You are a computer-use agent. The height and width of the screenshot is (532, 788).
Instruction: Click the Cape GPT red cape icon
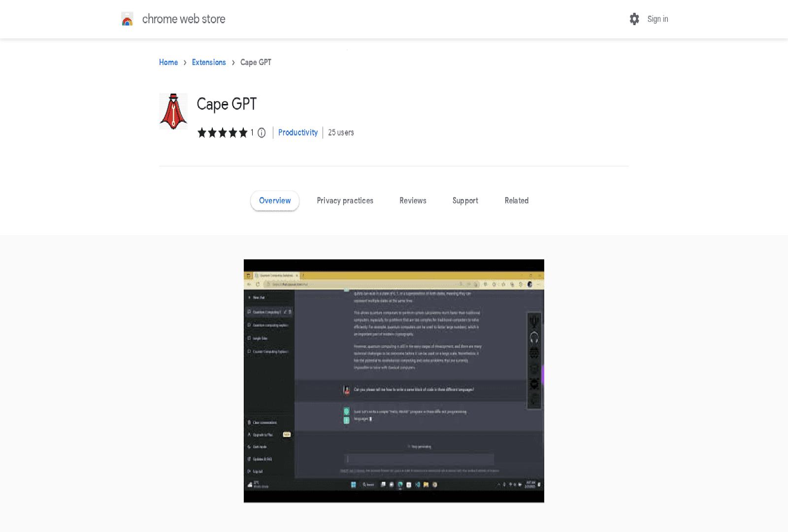coord(173,111)
